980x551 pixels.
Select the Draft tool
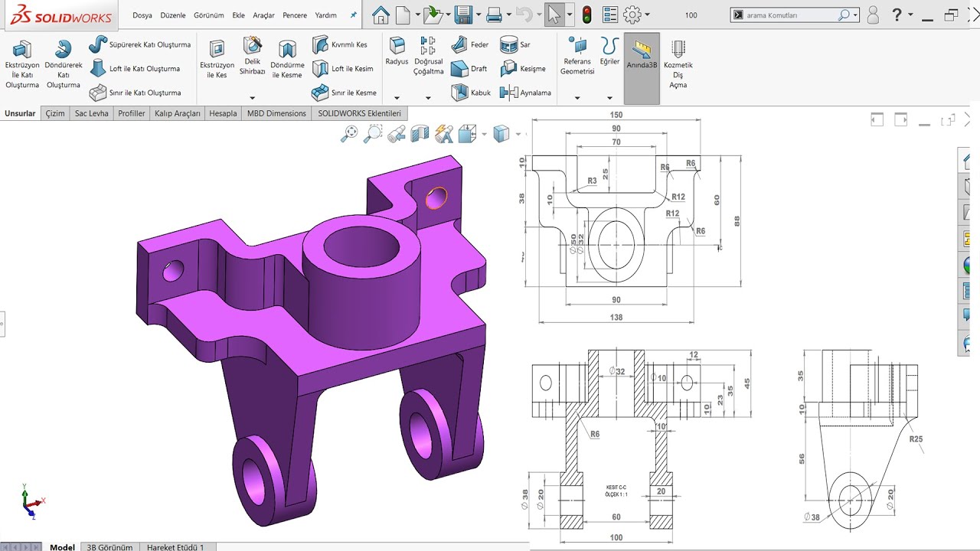tap(469, 69)
